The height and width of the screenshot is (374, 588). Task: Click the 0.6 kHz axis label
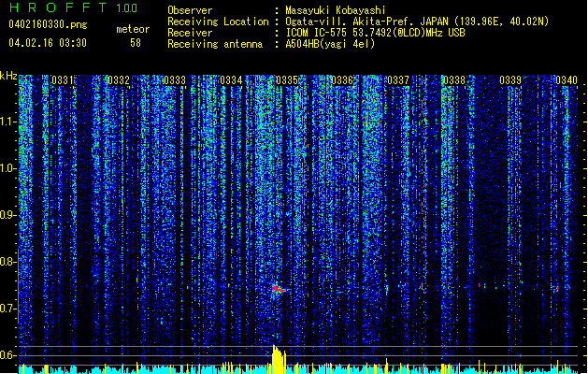coord(8,355)
